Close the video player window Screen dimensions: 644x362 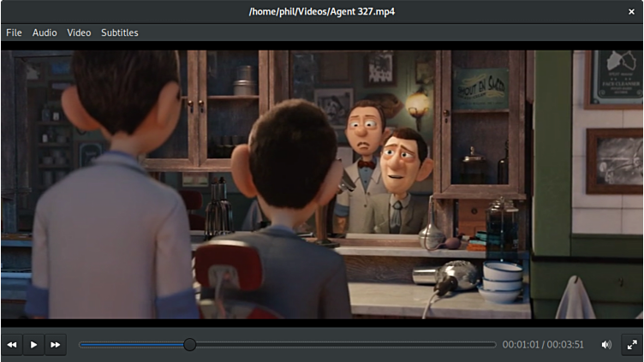[631, 12]
